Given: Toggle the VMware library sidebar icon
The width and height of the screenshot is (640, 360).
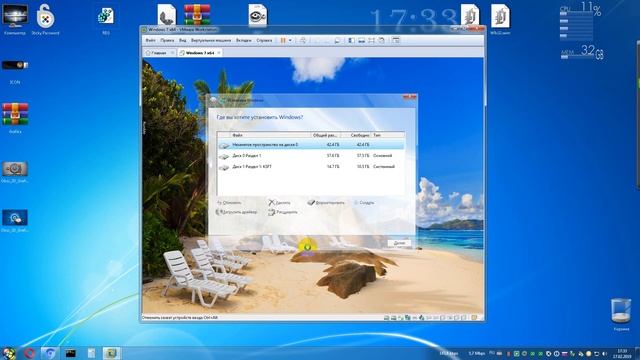Looking at the screenshot, I should pyautogui.click(x=351, y=40).
